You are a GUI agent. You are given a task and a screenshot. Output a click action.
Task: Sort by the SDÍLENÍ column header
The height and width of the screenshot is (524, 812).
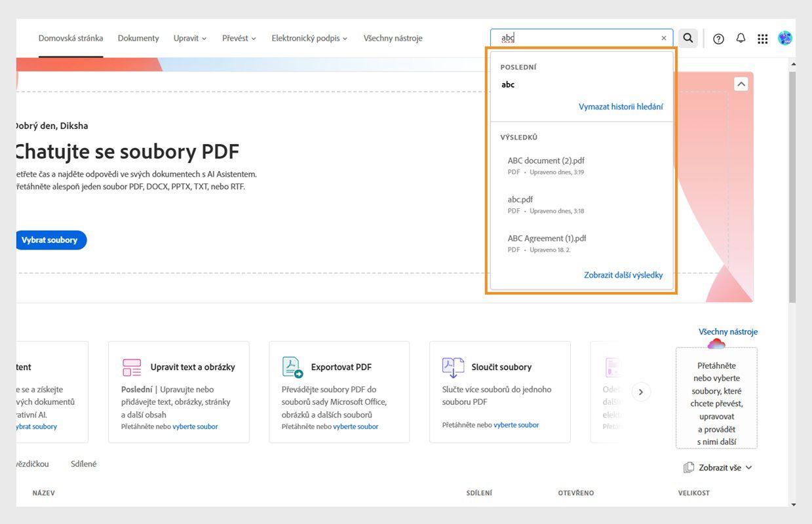coord(479,493)
